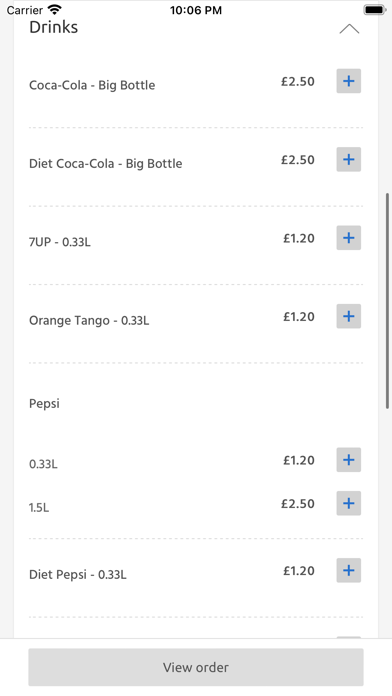Click the vertical scrollbar on right edge
Viewport: 392px width, 696px height.
tap(388, 301)
